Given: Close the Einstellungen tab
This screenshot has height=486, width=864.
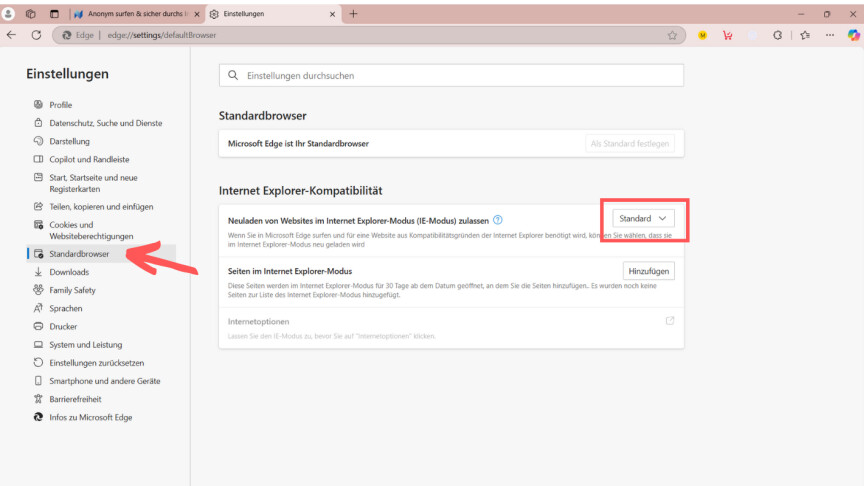Looking at the screenshot, I should click(x=333, y=14).
